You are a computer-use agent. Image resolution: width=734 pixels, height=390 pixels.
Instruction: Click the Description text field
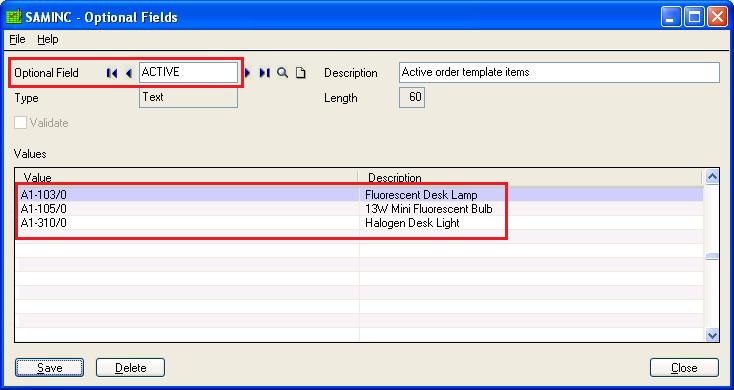coord(559,73)
